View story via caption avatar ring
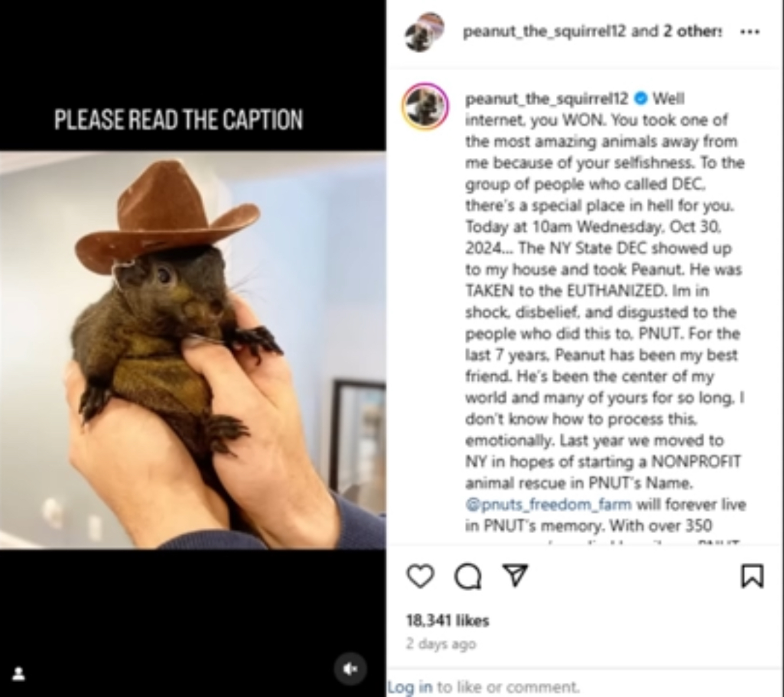The image size is (784, 697). click(425, 106)
